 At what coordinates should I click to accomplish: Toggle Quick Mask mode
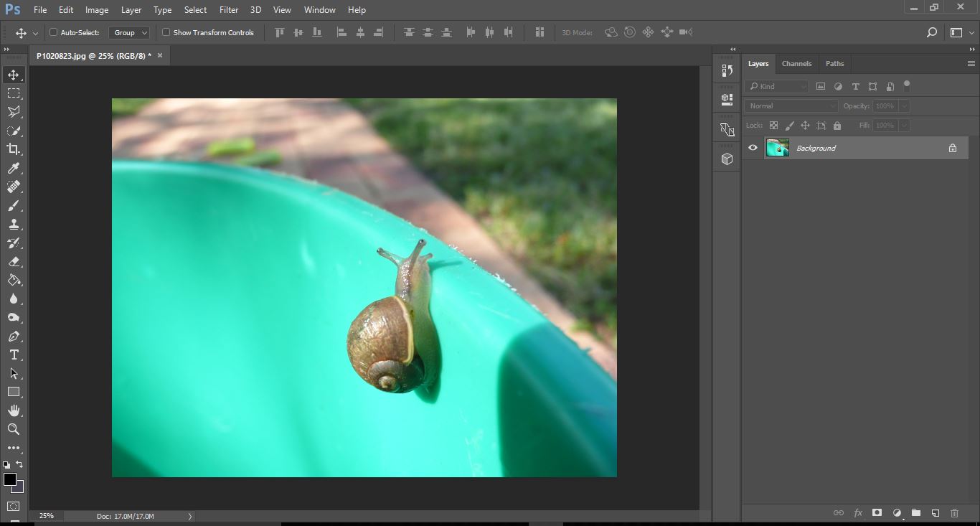[x=14, y=507]
